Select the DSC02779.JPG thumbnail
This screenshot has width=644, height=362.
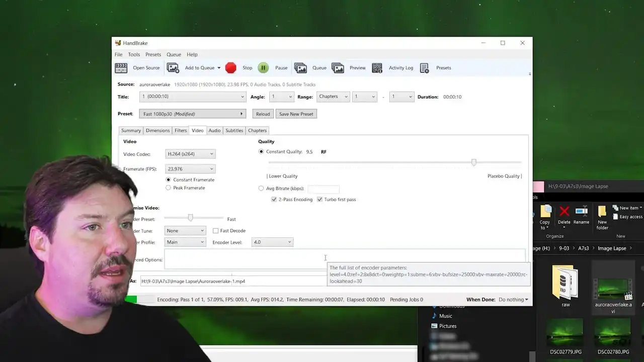coord(565,332)
